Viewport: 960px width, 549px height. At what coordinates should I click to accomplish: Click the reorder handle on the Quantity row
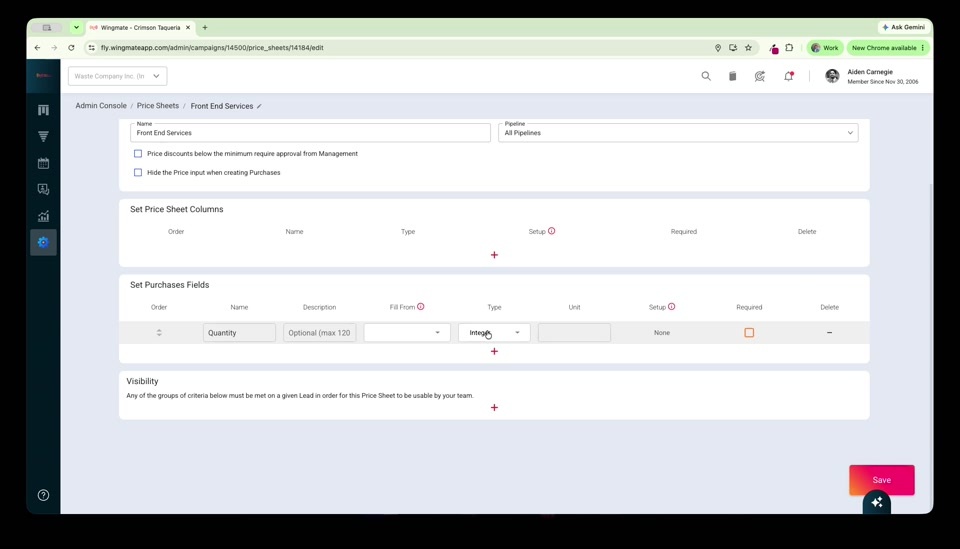(159, 332)
